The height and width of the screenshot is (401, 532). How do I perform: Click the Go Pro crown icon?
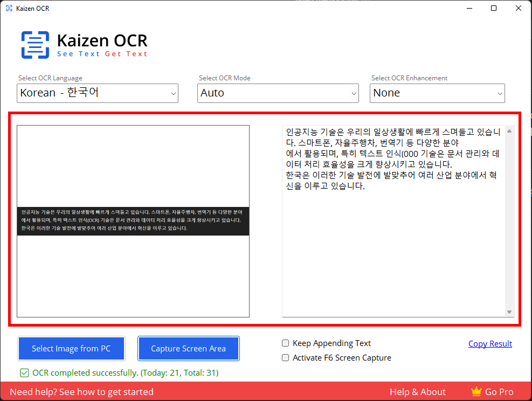tap(476, 392)
